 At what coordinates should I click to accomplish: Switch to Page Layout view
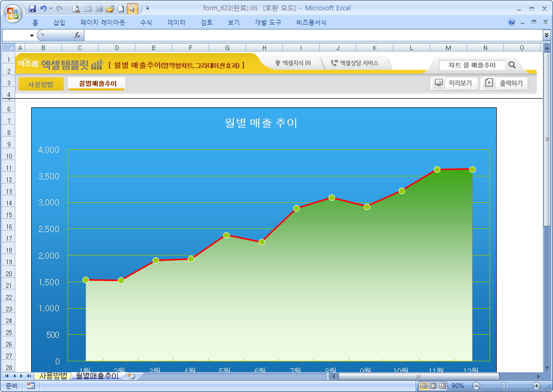pos(433,386)
